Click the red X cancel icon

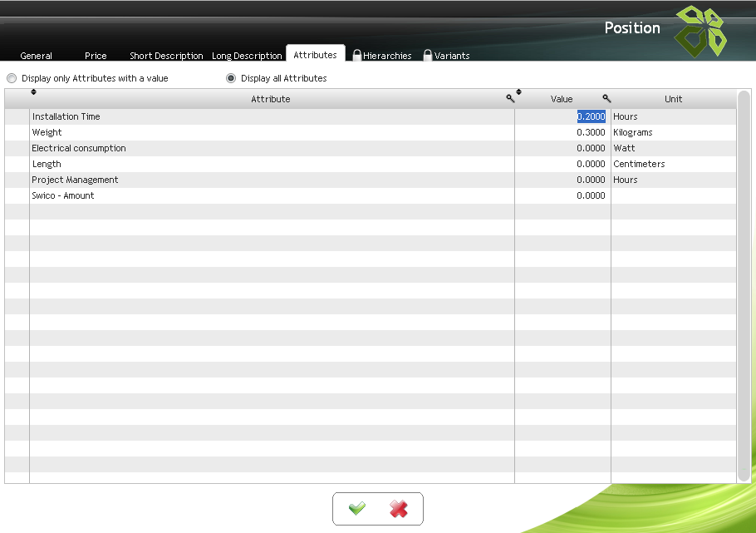[x=399, y=509]
